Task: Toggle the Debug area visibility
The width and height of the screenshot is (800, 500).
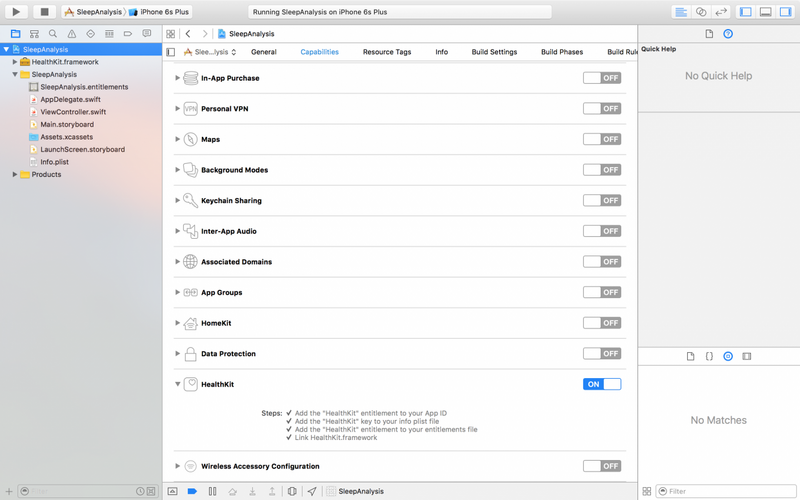Action: [x=765, y=12]
